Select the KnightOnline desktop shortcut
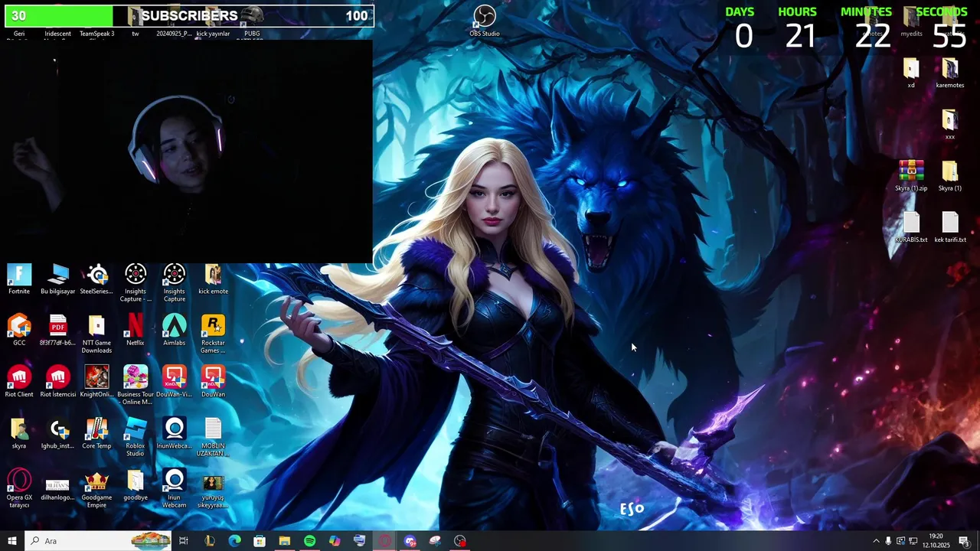Image resolution: width=980 pixels, height=551 pixels. [x=96, y=382]
